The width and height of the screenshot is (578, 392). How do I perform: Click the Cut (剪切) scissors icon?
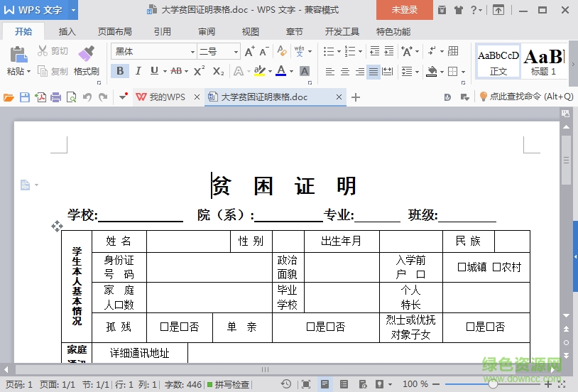(x=53, y=51)
